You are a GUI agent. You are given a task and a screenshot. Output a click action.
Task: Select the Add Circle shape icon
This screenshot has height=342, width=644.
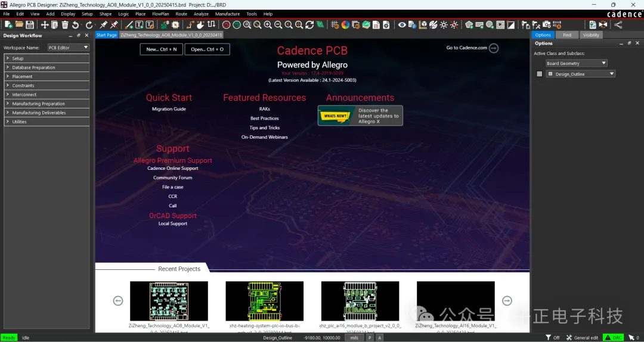pyautogui.click(x=490, y=24)
